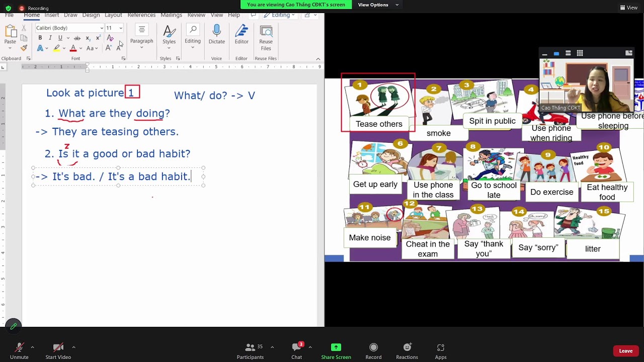644x362 pixels.
Task: Toggle Underline formatting
Action: click(60, 38)
